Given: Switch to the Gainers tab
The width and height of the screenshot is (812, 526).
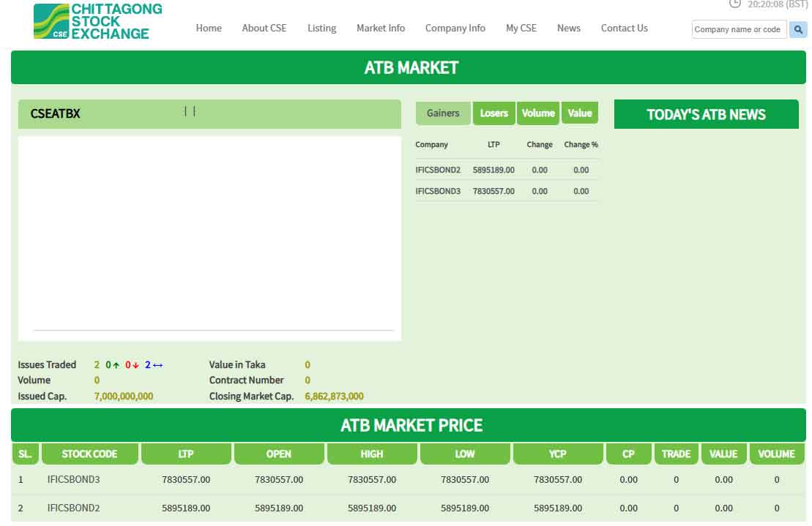Looking at the screenshot, I should click(443, 113).
